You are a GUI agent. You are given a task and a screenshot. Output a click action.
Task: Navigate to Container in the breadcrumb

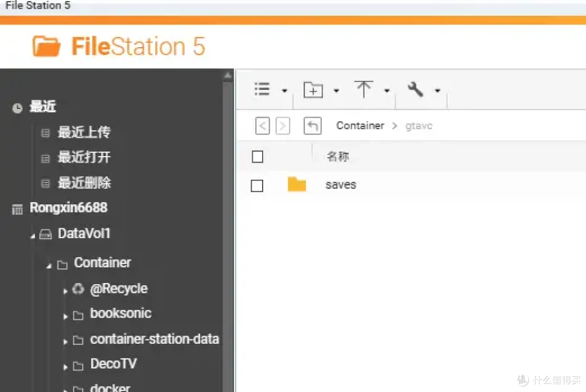(360, 125)
